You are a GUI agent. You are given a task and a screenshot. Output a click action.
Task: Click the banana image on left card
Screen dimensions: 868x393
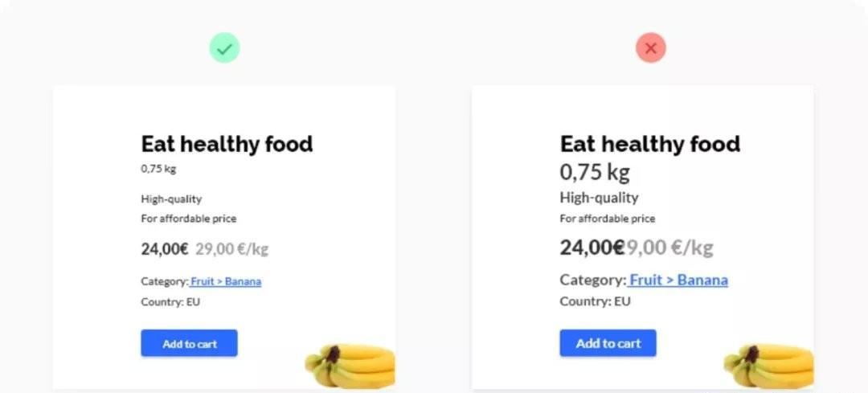[350, 366]
